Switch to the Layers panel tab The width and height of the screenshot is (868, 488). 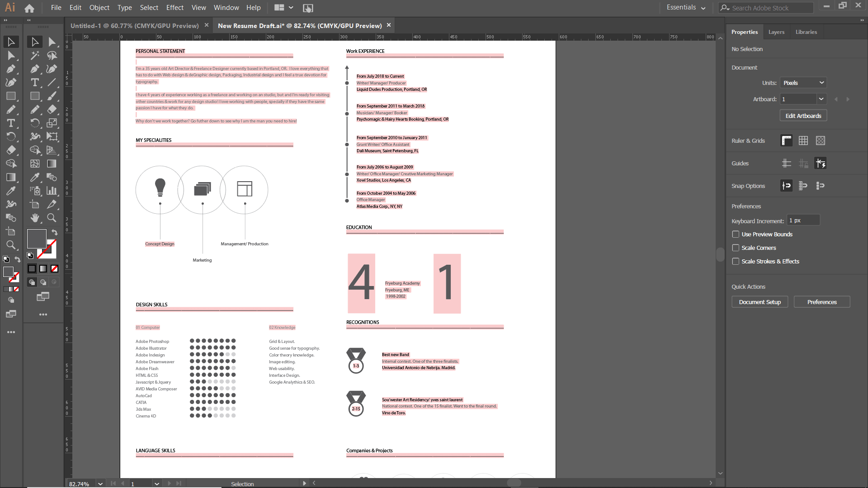coord(776,32)
